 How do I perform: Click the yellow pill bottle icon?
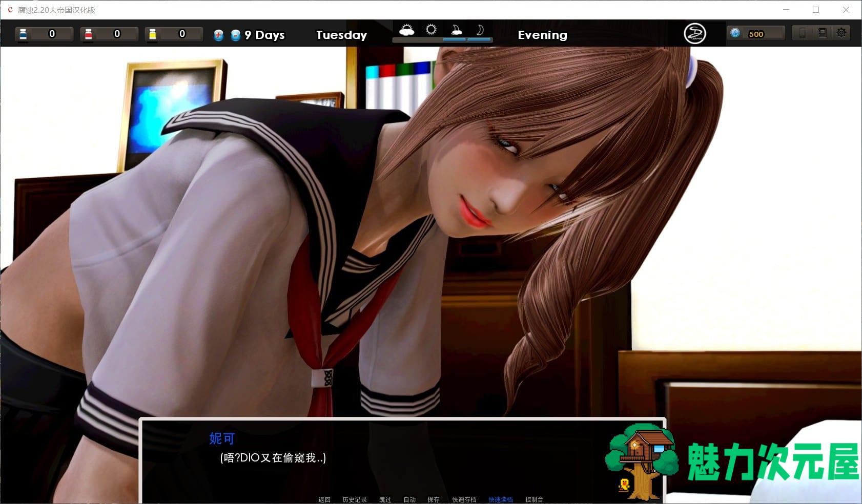coord(152,34)
